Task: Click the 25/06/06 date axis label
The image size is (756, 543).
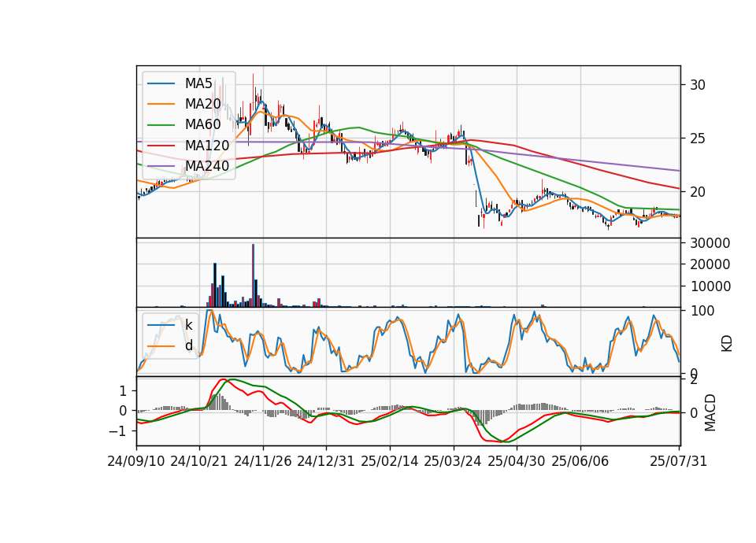Action: point(580,462)
